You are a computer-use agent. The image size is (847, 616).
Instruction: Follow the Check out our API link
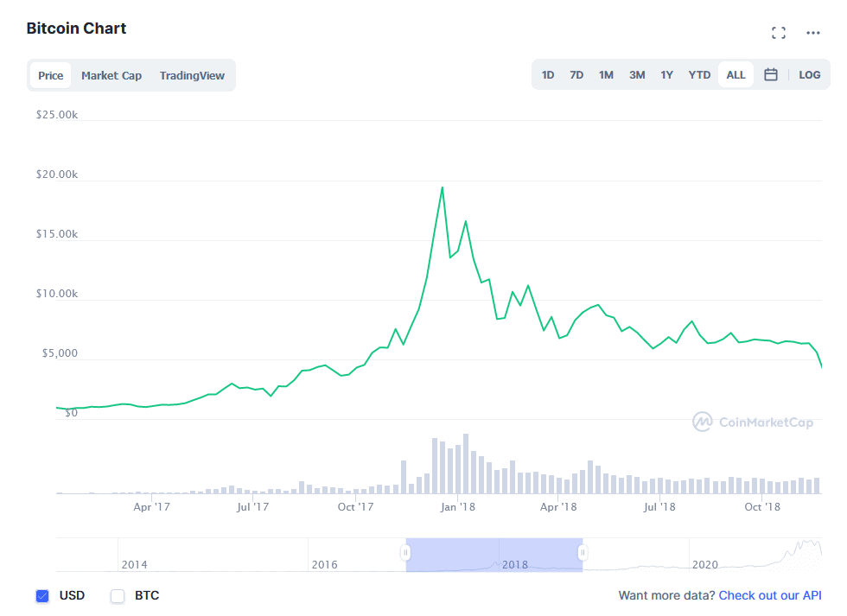pyautogui.click(x=770, y=595)
